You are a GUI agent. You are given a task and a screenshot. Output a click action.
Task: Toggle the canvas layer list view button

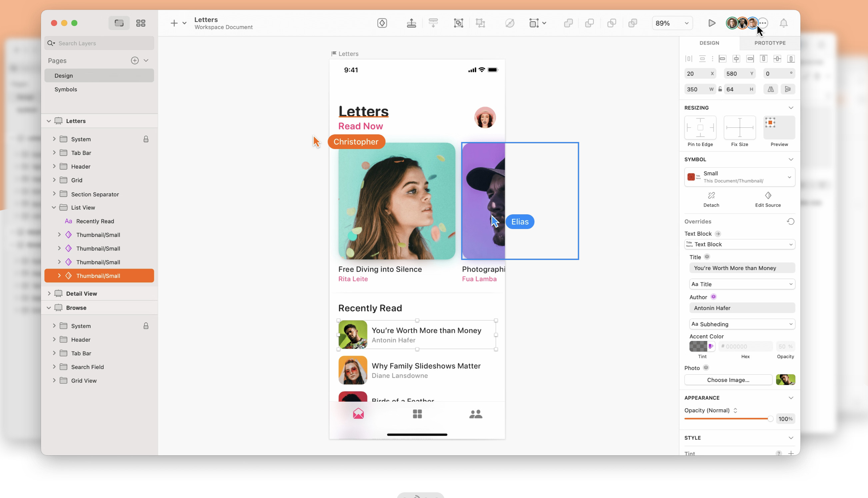coord(119,23)
